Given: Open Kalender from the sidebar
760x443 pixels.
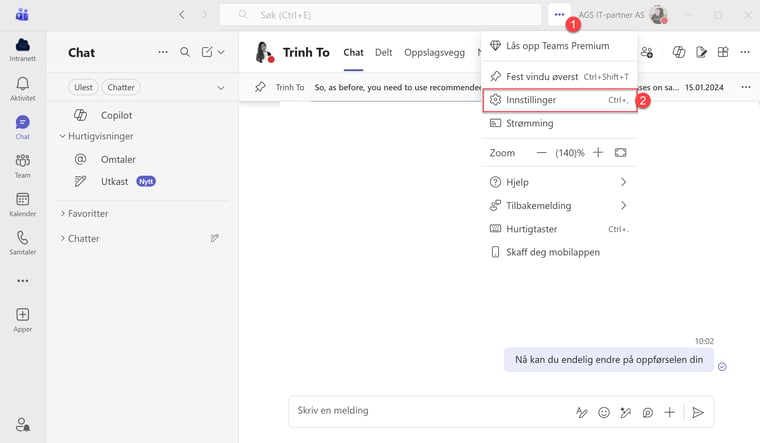Looking at the screenshot, I should pyautogui.click(x=22, y=204).
